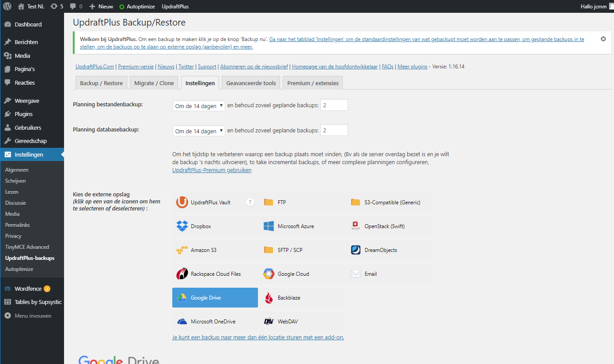The image size is (614, 364).
Task: Open Permalinks settings submenu
Action: click(x=17, y=225)
